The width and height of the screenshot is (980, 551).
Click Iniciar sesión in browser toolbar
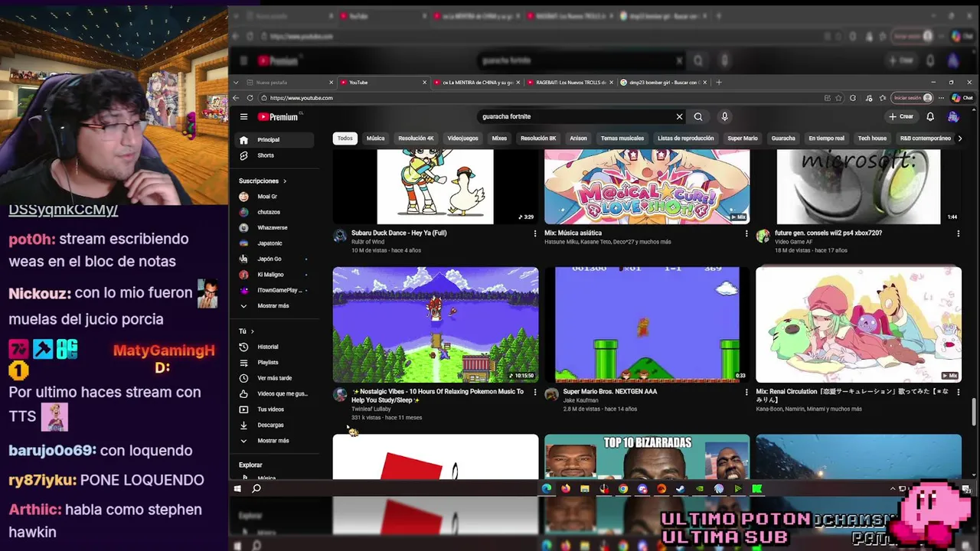913,98
